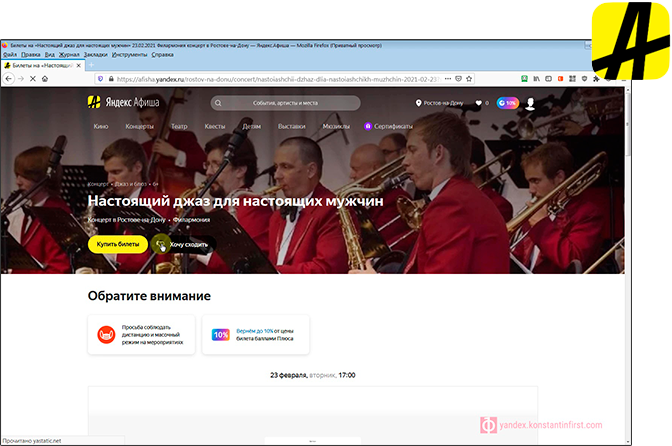The height and width of the screenshot is (446, 672).
Task: Open the Вернём до 10% Plus card
Action: point(256,335)
